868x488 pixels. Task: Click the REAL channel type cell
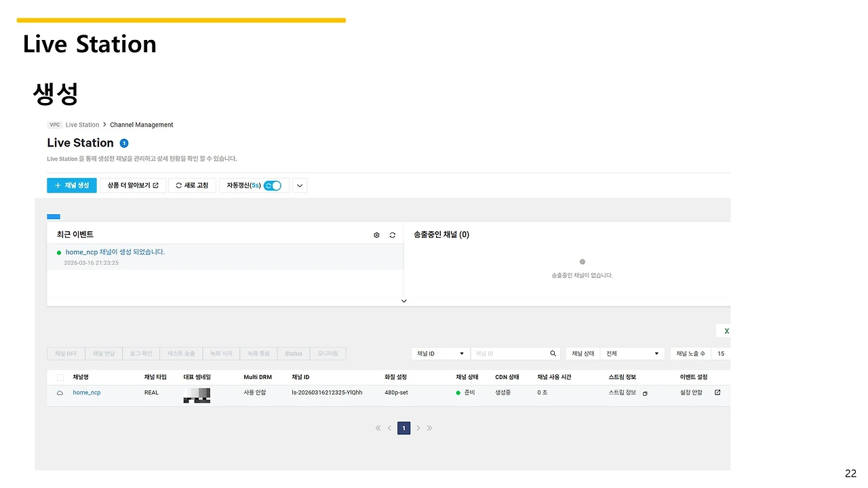pyautogui.click(x=151, y=393)
